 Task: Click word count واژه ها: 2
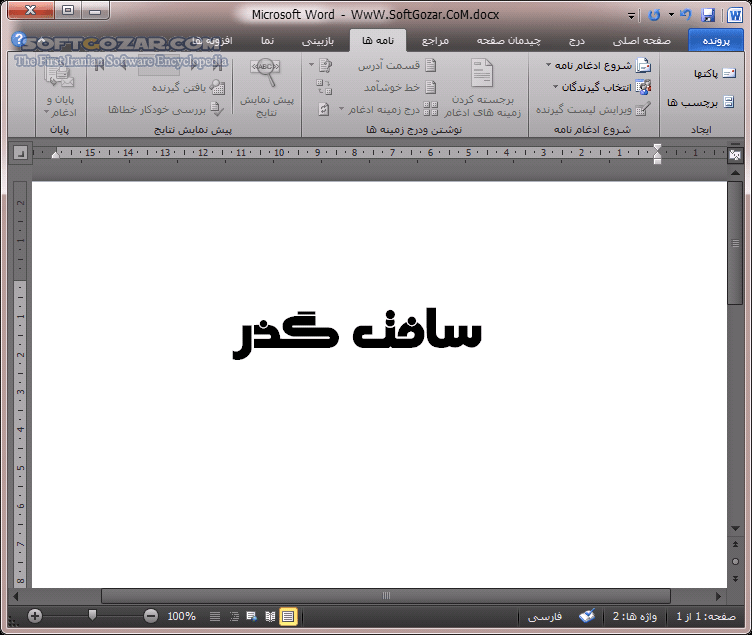[x=634, y=616]
